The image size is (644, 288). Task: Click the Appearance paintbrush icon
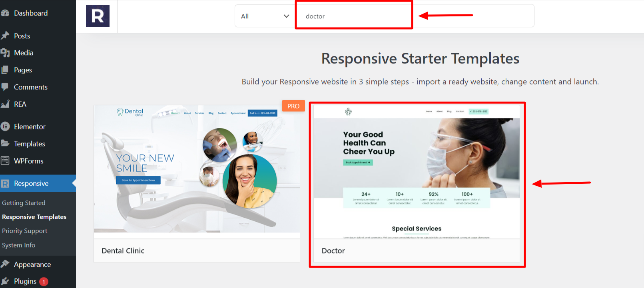coord(5,264)
